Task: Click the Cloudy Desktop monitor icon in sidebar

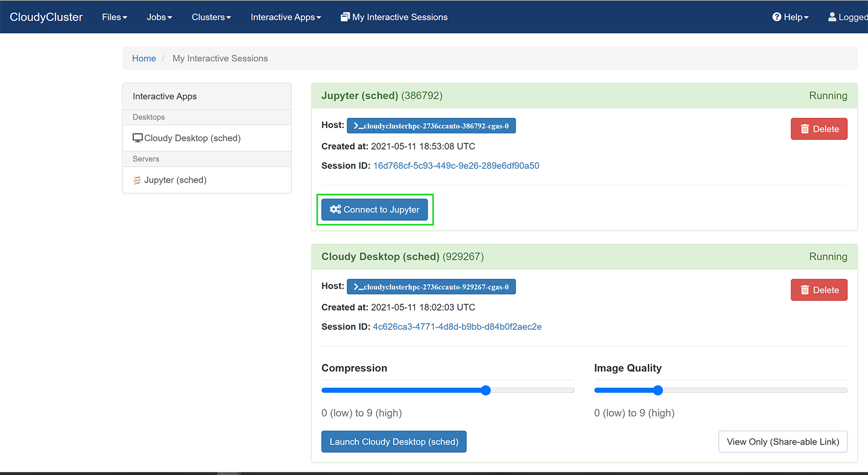Action: coord(138,138)
